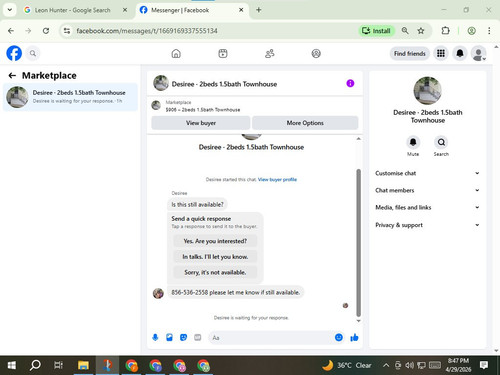Viewport: 500px width, 375px height.
Task: Open conversation information purple icon
Action: (x=350, y=83)
